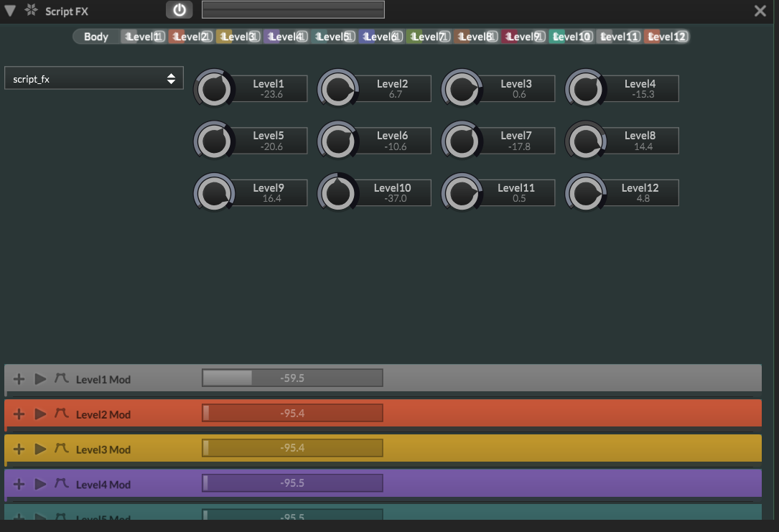Select the Body tab
The width and height of the screenshot is (779, 532).
(96, 37)
